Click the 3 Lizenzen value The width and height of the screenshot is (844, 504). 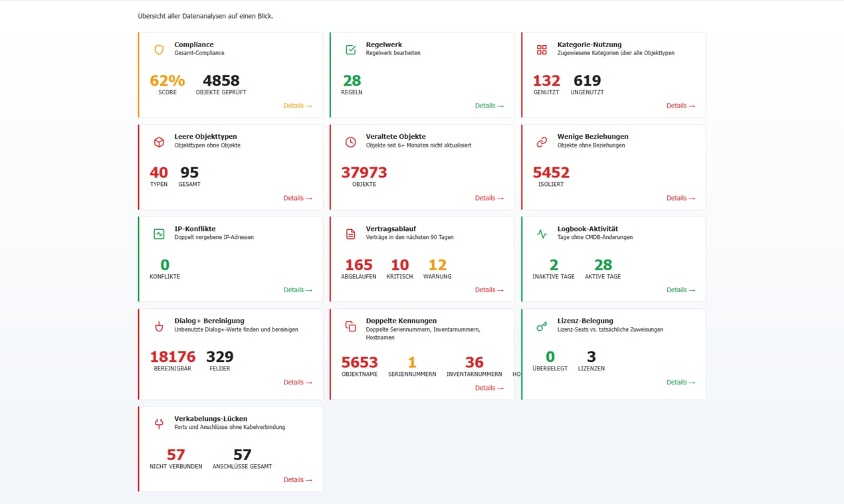[591, 357]
